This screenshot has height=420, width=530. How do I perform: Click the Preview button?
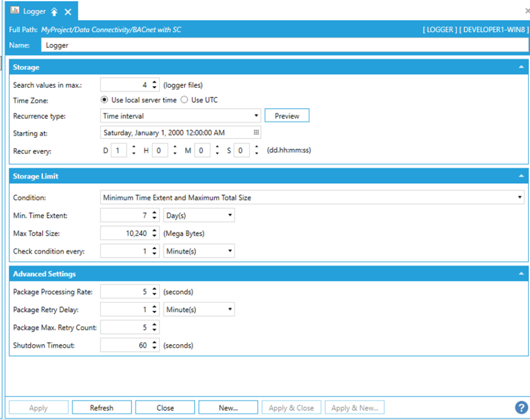click(287, 116)
